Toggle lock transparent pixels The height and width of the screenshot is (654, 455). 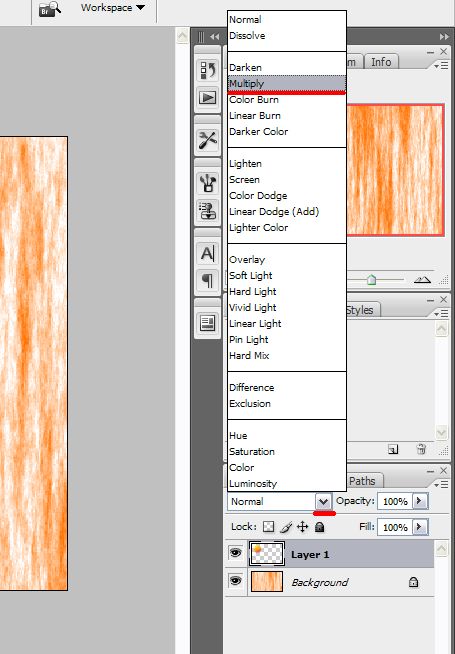point(269,527)
